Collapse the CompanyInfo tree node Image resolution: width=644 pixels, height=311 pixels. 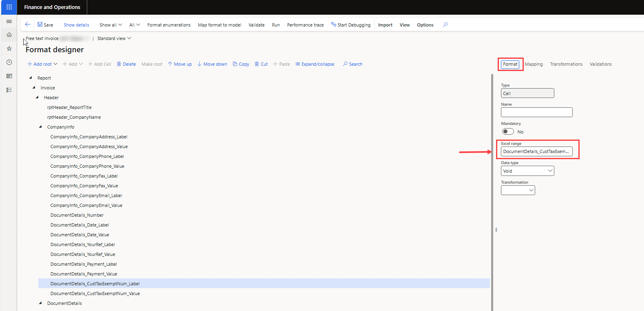point(40,127)
